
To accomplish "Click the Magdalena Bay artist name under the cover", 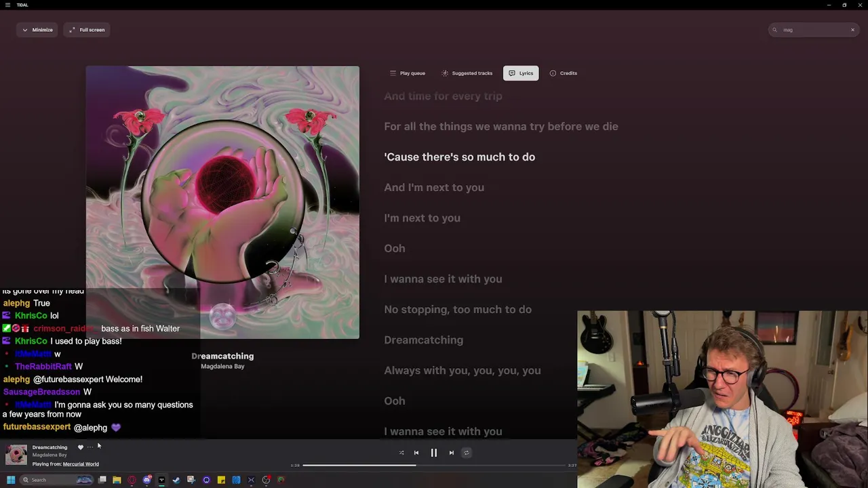I will click(222, 367).
